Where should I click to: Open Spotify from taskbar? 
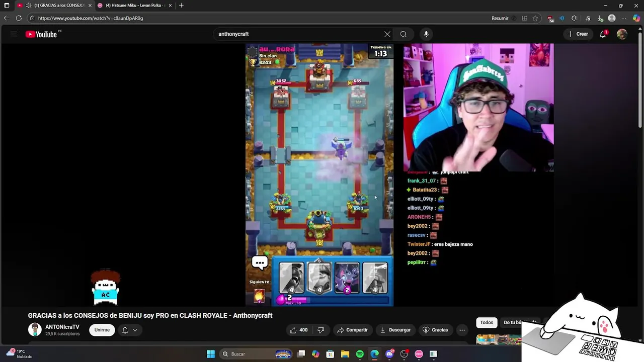(360, 354)
